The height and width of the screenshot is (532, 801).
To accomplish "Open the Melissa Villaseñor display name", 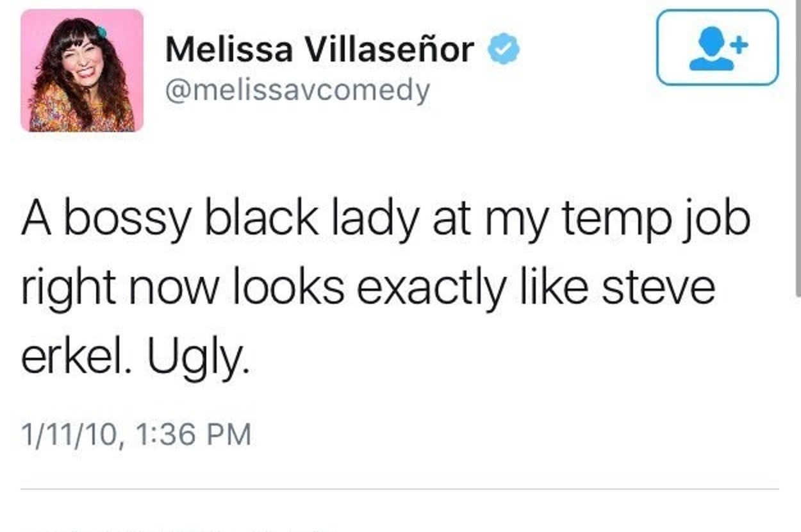I will point(319,50).
